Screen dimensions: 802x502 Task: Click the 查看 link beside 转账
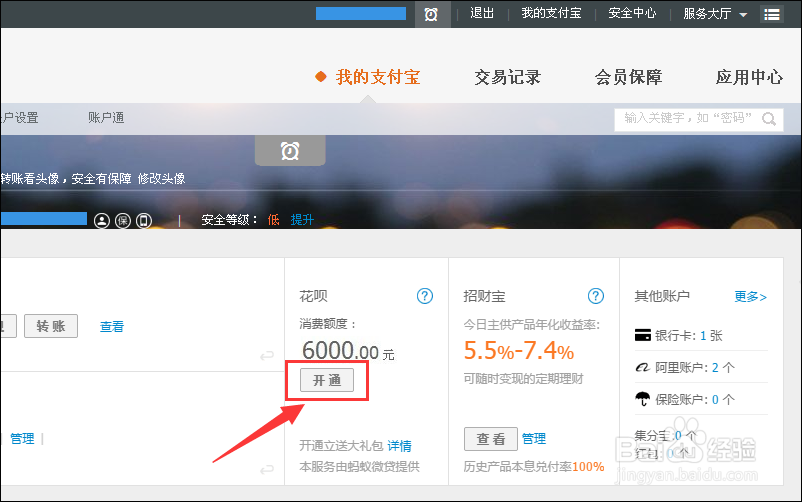pos(112,326)
